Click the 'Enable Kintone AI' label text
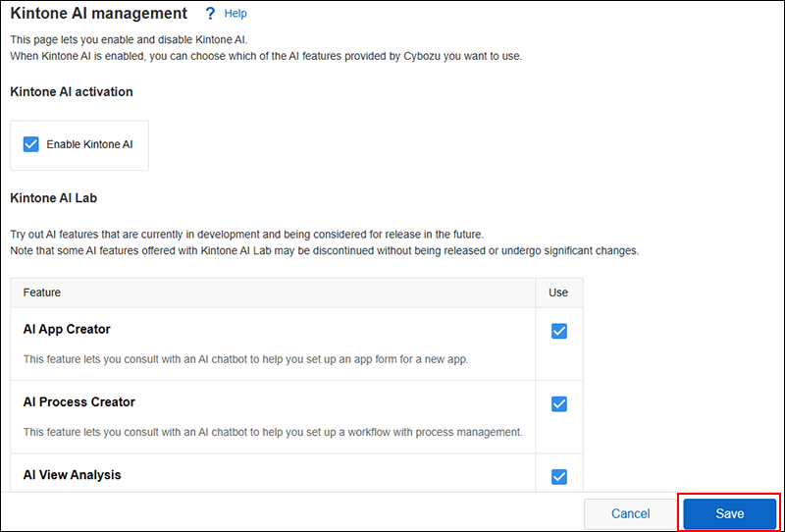The height and width of the screenshot is (532, 785). point(89,144)
